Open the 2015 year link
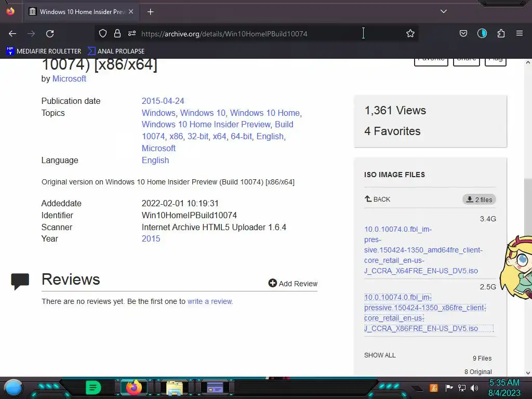 click(x=151, y=239)
